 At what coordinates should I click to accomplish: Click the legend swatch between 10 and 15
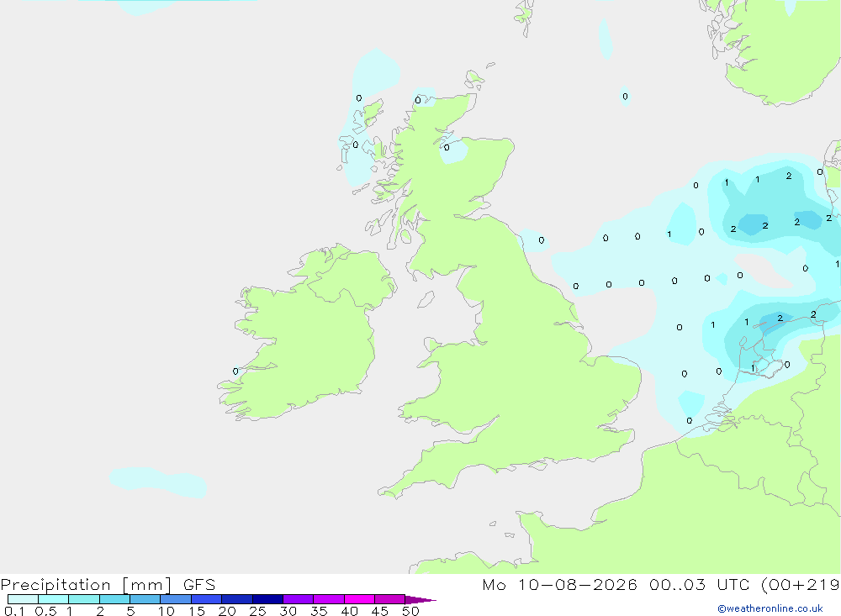coord(176,599)
